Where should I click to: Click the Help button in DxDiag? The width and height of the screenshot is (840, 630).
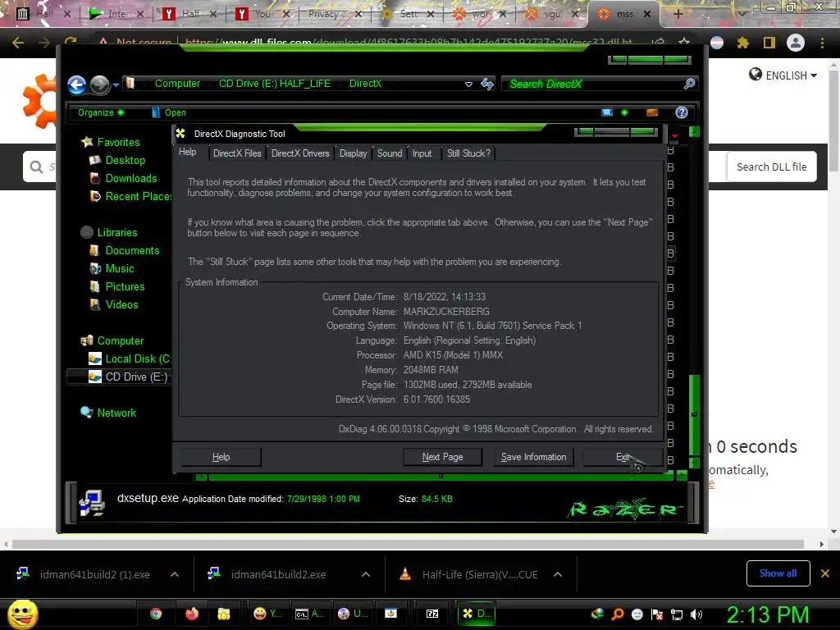click(221, 457)
